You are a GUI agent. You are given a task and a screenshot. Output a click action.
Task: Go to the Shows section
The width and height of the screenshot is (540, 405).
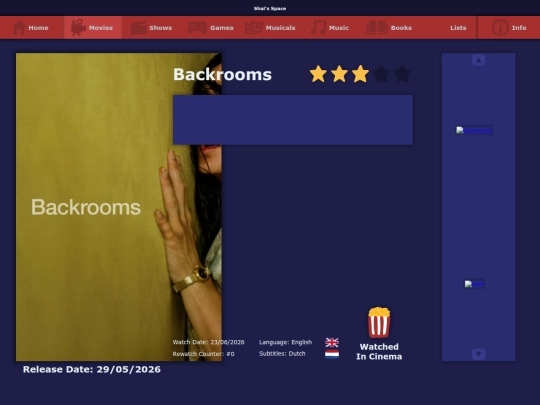[152, 28]
